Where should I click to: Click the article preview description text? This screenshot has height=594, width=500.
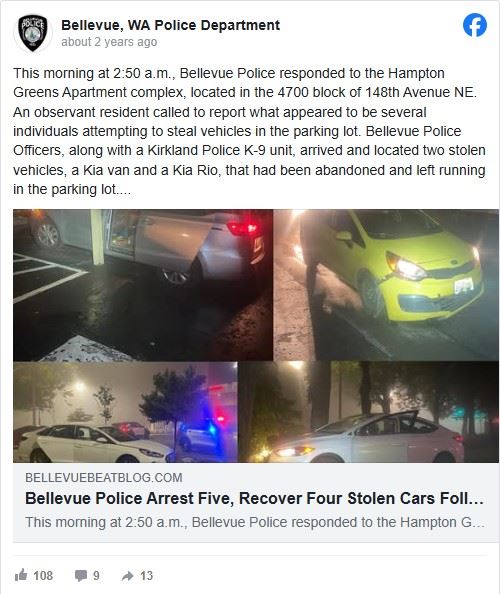pyautogui.click(x=255, y=522)
